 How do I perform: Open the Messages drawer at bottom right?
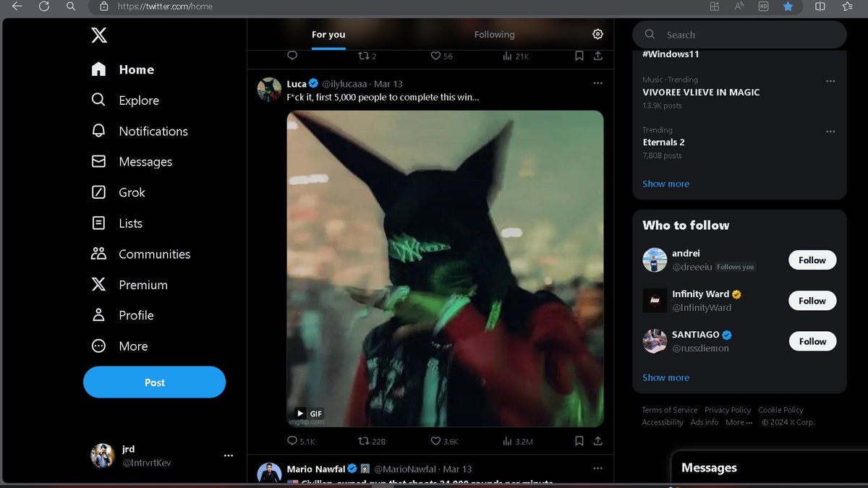770,468
